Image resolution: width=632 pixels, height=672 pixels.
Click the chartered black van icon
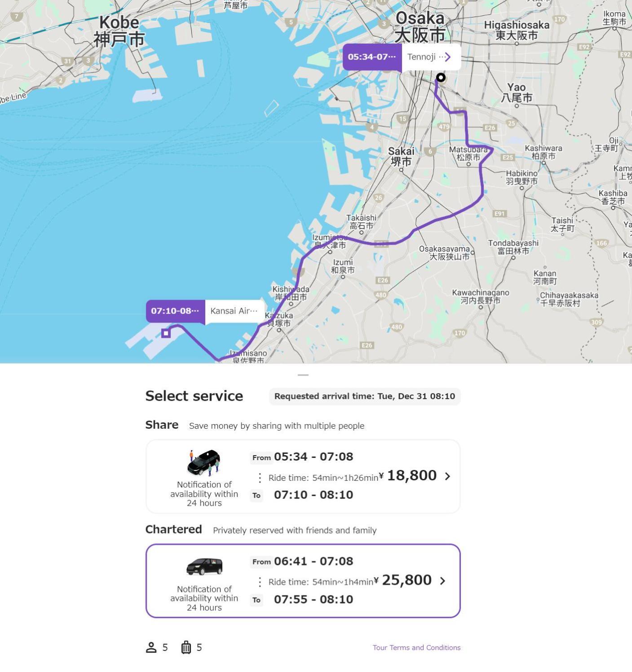coord(204,567)
